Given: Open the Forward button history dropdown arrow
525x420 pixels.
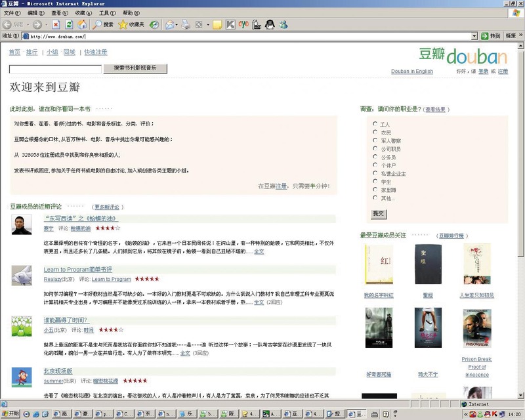Looking at the screenshot, I should coord(46,24).
